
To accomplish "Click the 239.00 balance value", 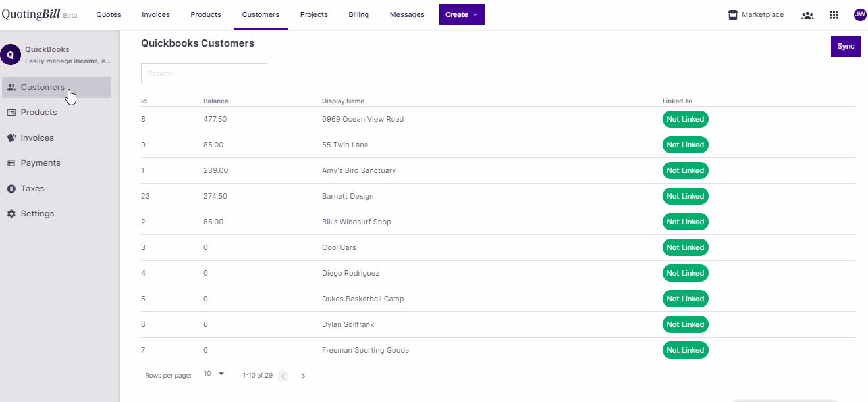I will (x=216, y=170).
